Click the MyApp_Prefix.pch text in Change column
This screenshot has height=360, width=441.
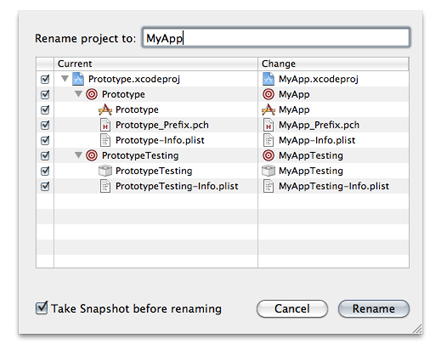pyautogui.click(x=319, y=125)
